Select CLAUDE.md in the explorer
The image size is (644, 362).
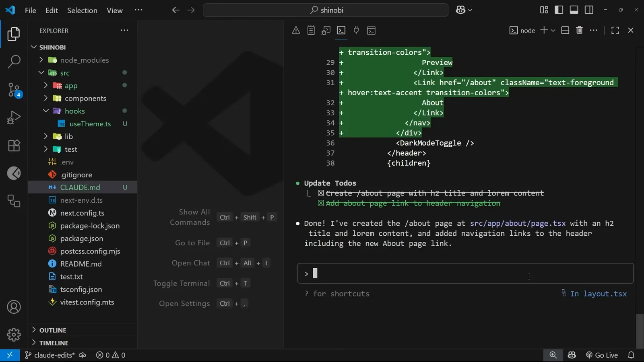(x=83, y=187)
